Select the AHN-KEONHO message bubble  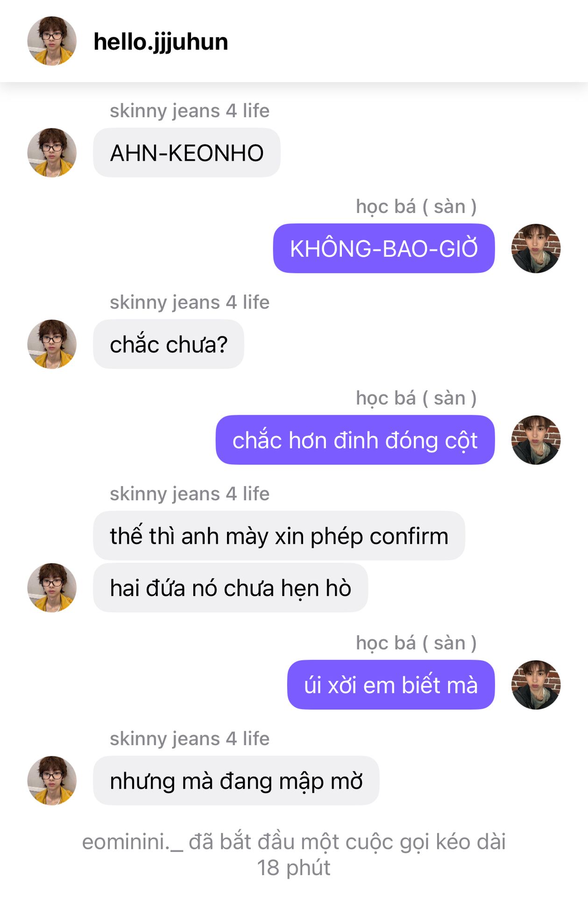tap(187, 153)
